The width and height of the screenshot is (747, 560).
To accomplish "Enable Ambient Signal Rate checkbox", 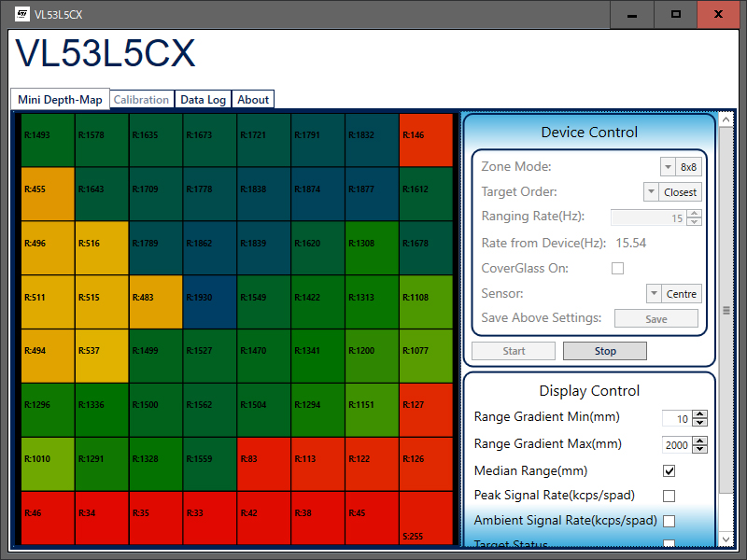I will [x=669, y=521].
